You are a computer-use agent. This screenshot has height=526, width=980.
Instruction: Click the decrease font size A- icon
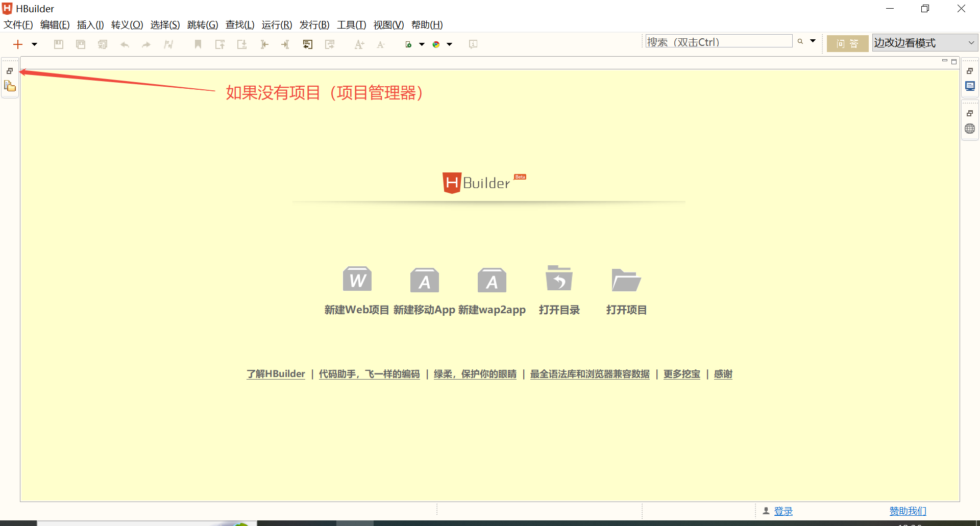click(x=381, y=44)
